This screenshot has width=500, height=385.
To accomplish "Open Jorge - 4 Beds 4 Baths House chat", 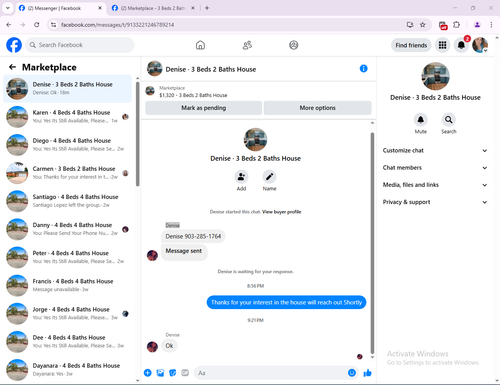I will [x=67, y=313].
